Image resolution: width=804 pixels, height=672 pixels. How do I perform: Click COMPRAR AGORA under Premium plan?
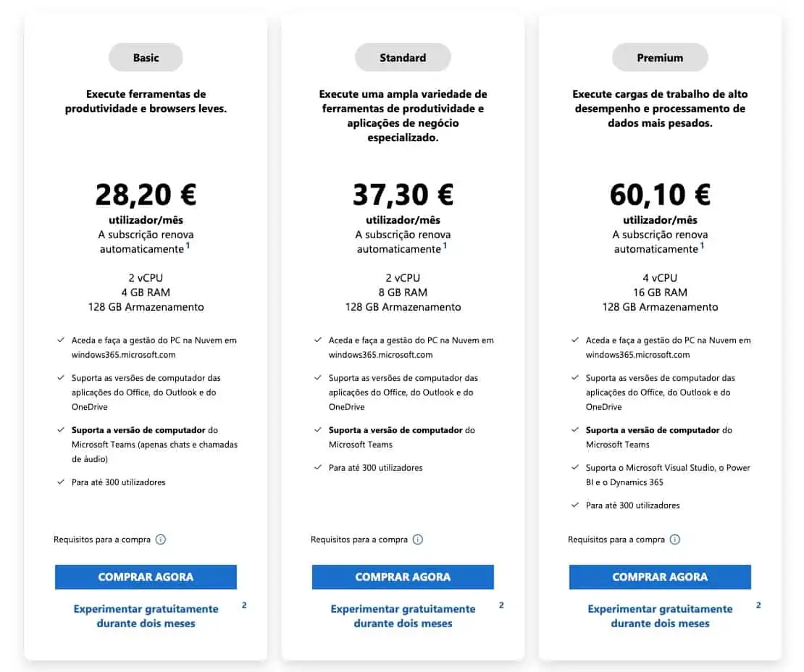(660, 577)
